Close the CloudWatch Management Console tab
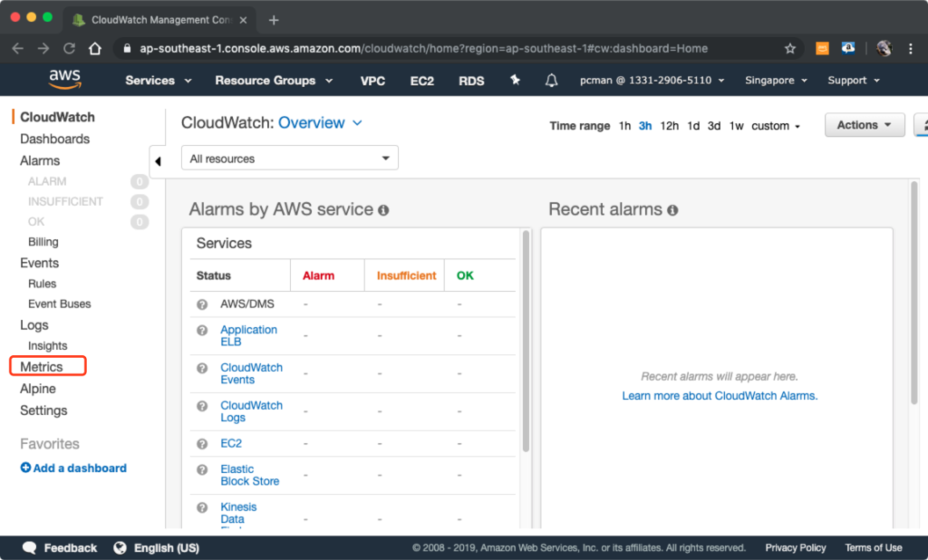This screenshot has width=928, height=560. [x=243, y=20]
